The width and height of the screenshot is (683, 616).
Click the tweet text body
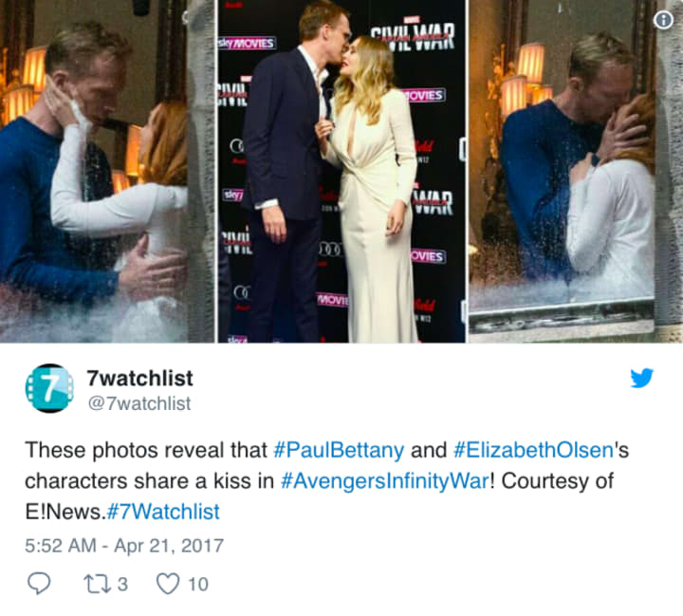pos(326,481)
